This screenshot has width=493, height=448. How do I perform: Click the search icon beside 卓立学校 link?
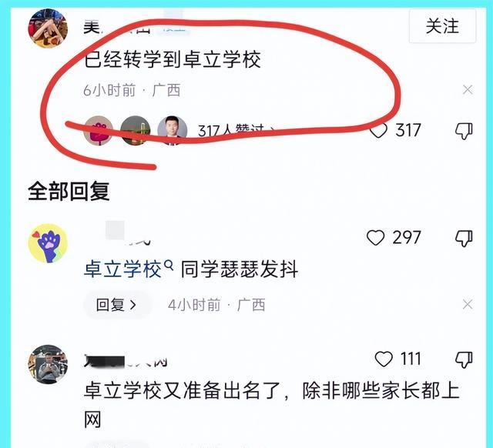point(169,266)
